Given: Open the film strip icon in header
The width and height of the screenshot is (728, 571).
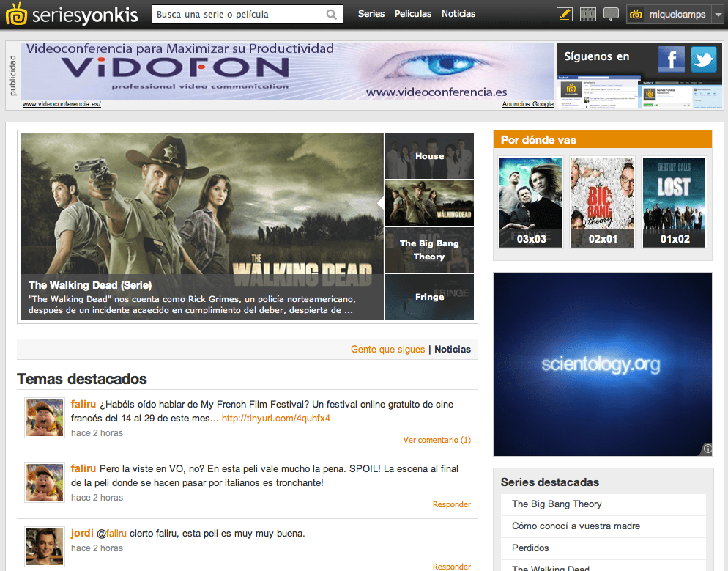Looking at the screenshot, I should point(588,14).
